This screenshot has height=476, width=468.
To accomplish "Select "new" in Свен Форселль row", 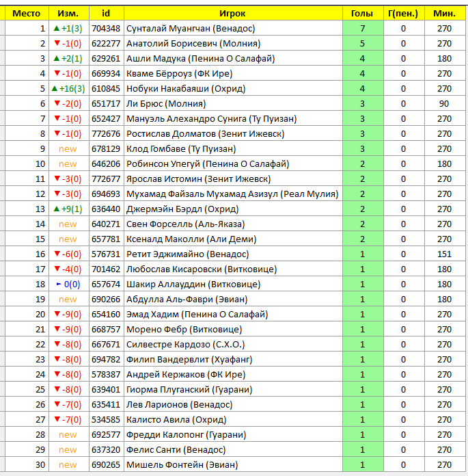I will (68, 224).
